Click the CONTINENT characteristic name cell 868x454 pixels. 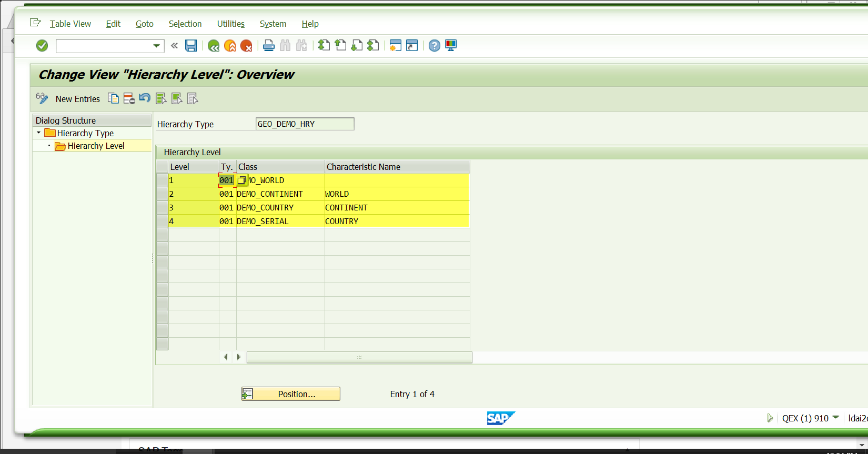397,208
